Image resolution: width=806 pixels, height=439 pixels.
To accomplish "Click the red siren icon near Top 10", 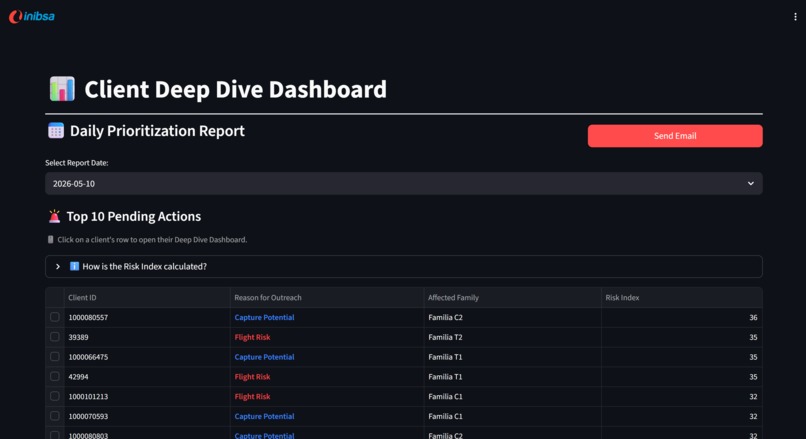I will pos(54,216).
